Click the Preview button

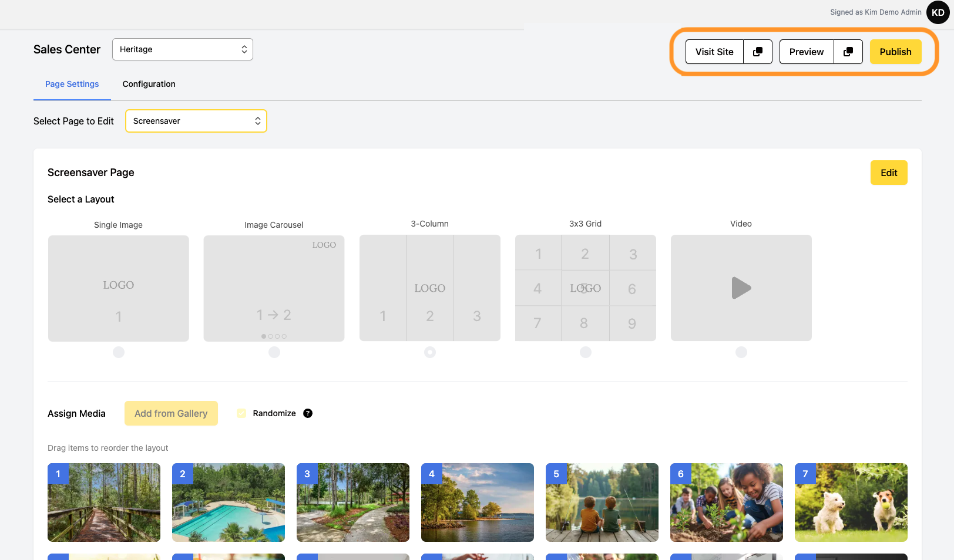click(807, 52)
